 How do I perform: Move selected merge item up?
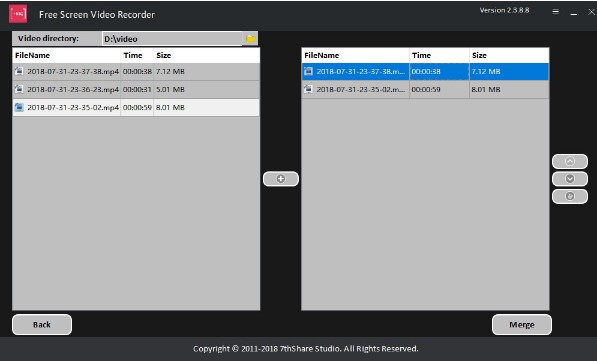click(x=570, y=161)
